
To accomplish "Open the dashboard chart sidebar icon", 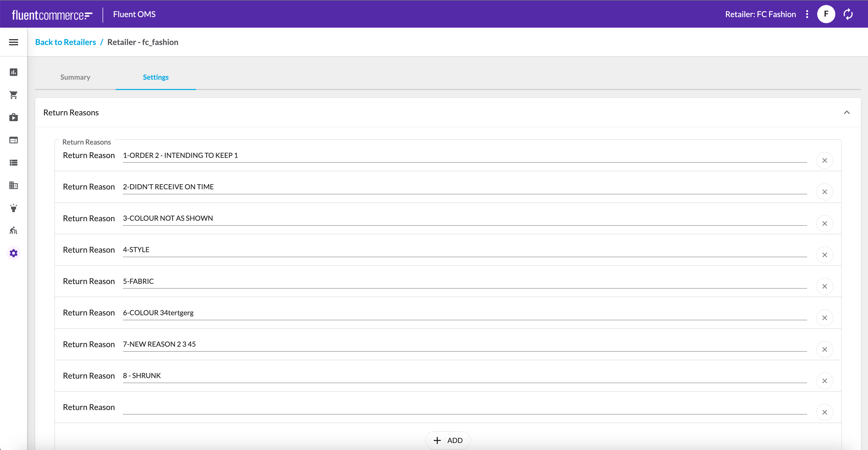I will [x=14, y=72].
